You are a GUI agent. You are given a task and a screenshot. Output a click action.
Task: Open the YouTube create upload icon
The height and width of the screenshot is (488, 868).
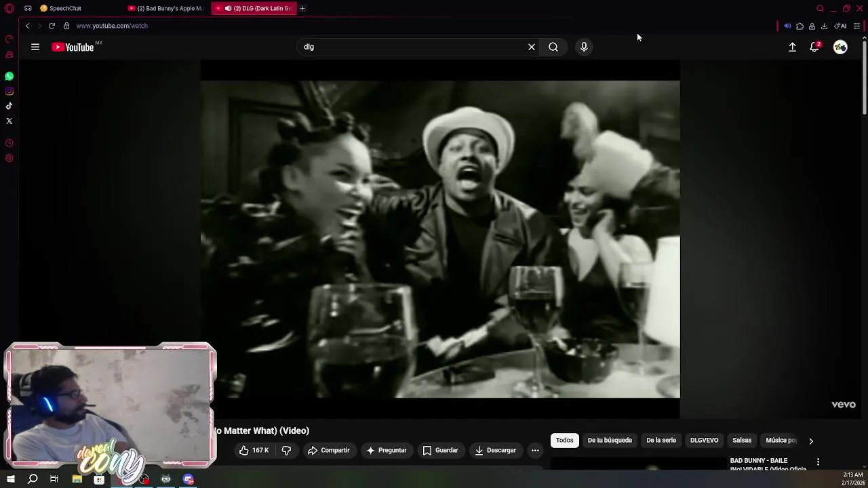point(792,47)
